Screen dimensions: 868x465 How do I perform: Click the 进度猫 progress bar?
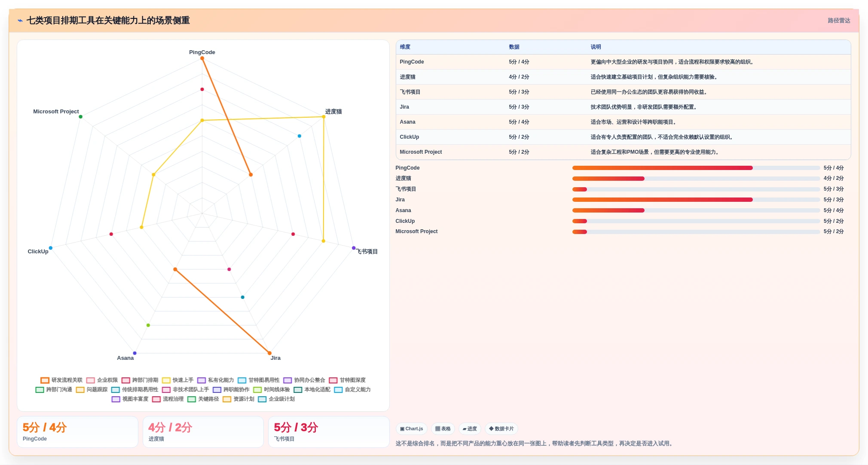(696, 179)
